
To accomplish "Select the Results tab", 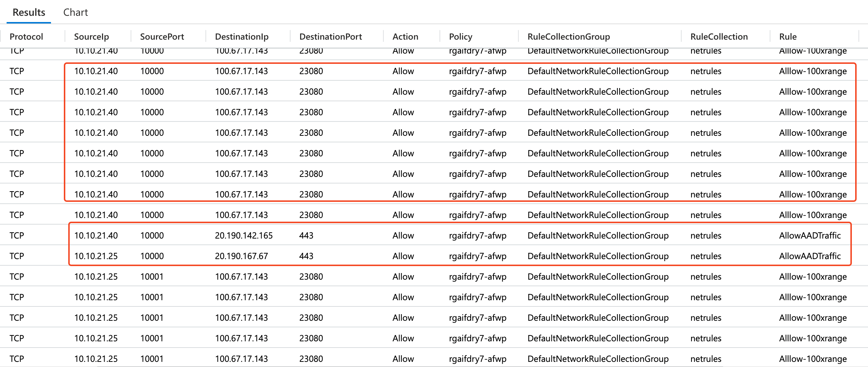I will 29,12.
